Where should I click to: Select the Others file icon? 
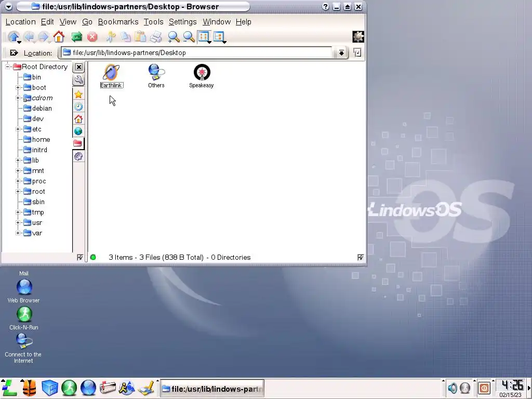point(156,76)
